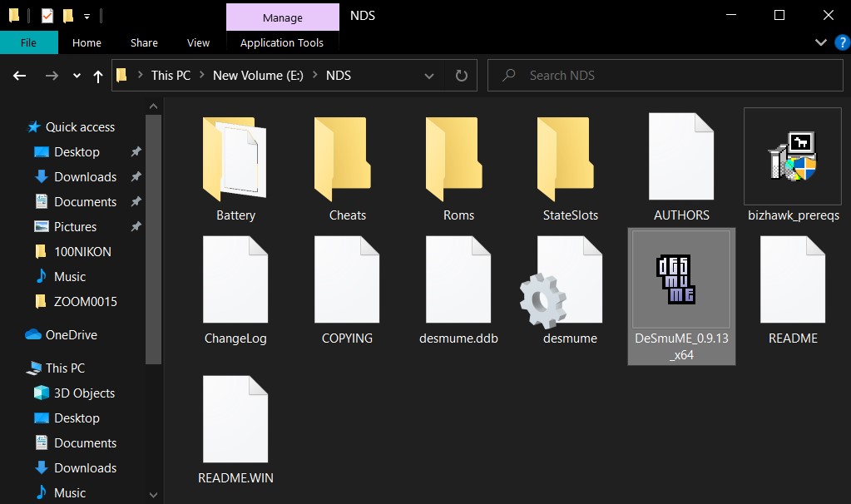851x504 pixels.
Task: Click the search magnifier icon
Action: pyautogui.click(x=508, y=75)
